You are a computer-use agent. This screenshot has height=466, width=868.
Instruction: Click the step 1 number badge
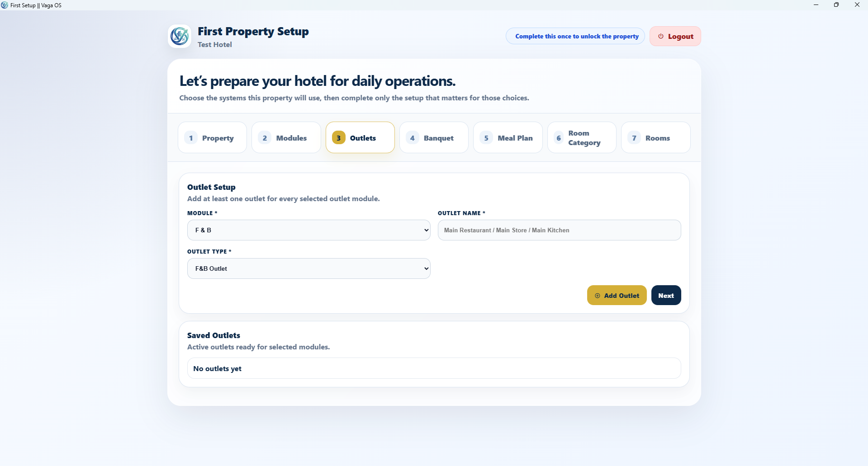click(x=191, y=138)
